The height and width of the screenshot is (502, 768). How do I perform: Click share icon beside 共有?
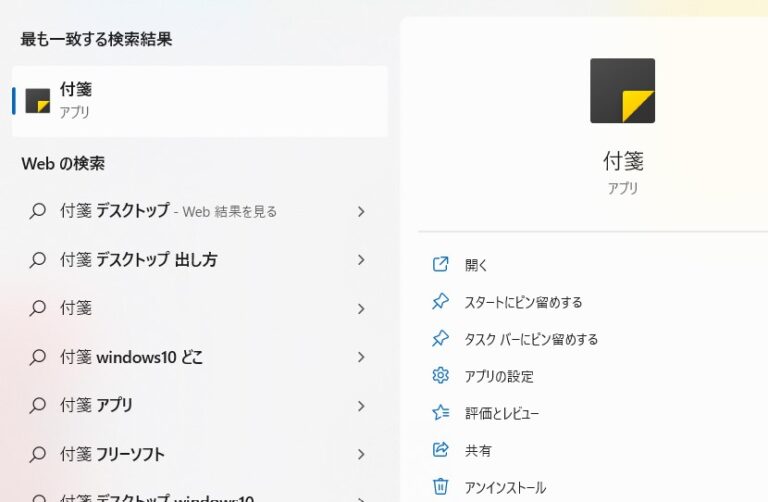[x=440, y=451]
